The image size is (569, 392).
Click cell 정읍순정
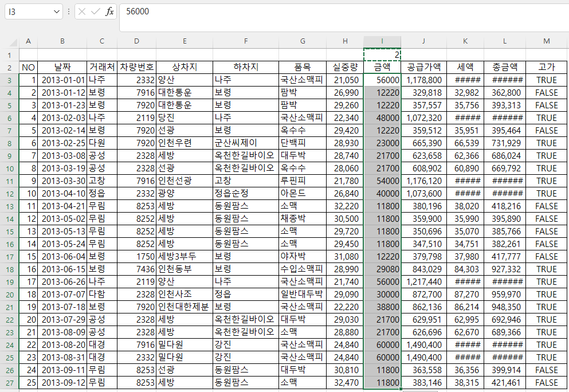(x=246, y=194)
